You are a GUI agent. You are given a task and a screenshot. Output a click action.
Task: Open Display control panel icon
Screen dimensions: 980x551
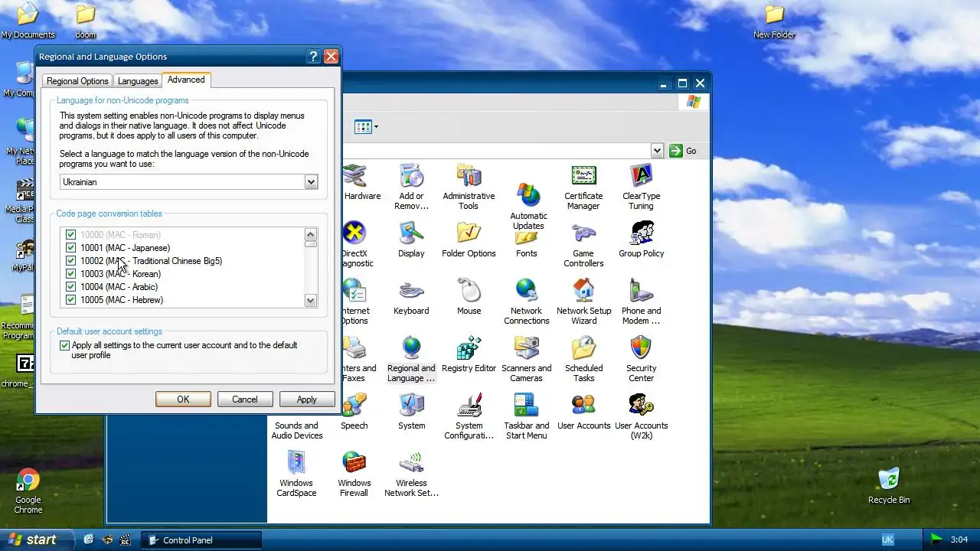[x=411, y=240]
